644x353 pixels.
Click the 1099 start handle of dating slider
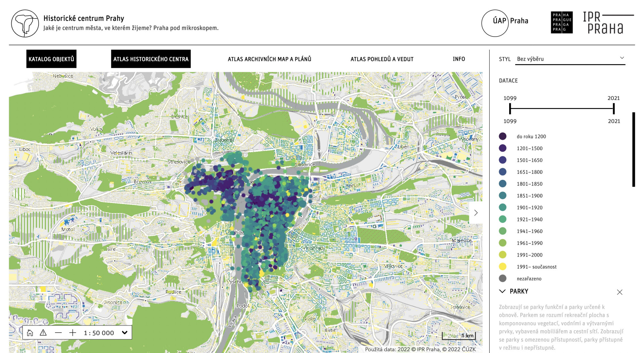(510, 109)
